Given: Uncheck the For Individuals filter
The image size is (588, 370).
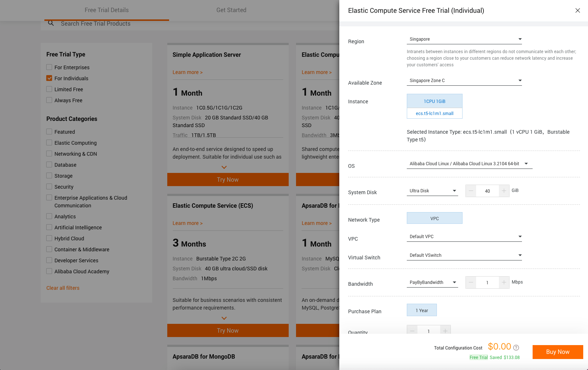Looking at the screenshot, I should (49, 78).
